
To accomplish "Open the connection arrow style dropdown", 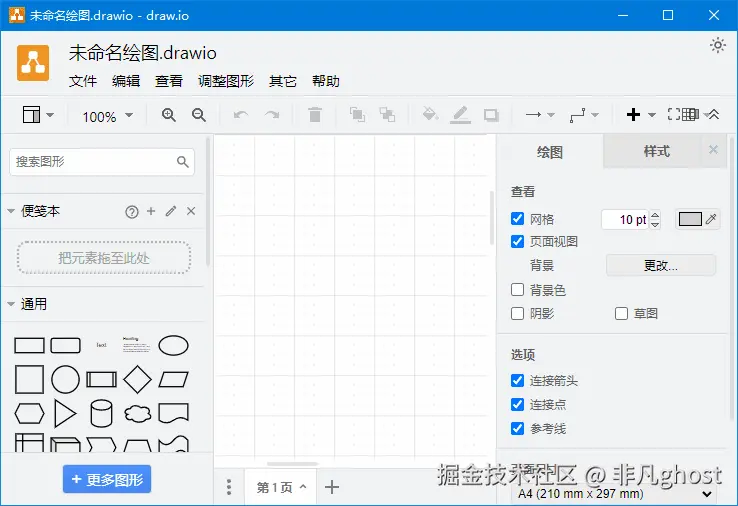I will coord(540,114).
